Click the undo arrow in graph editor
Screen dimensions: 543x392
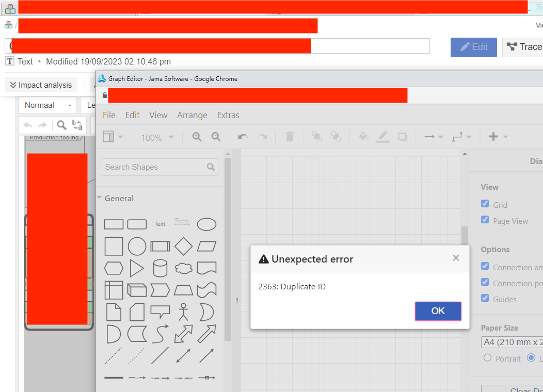[243, 137]
